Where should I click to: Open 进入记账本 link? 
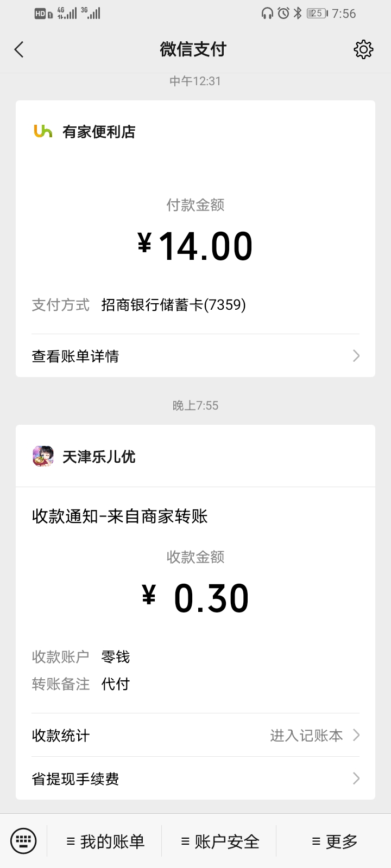[306, 735]
